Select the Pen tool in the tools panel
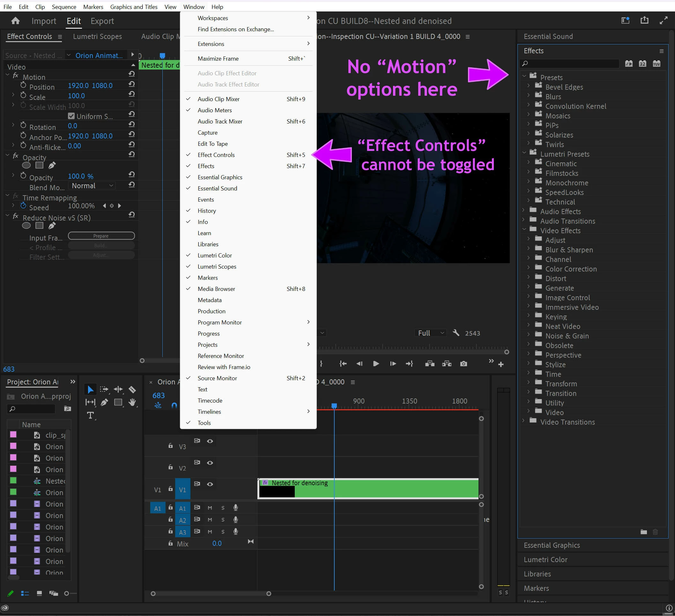The width and height of the screenshot is (675, 616). coord(104,402)
